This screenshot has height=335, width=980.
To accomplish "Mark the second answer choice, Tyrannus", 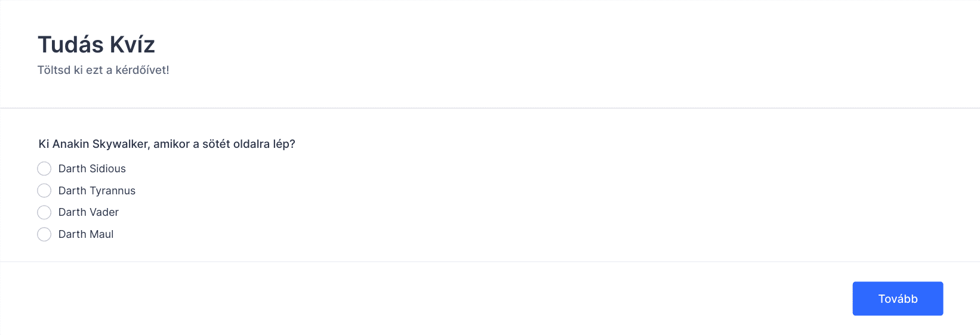I will 44,191.
